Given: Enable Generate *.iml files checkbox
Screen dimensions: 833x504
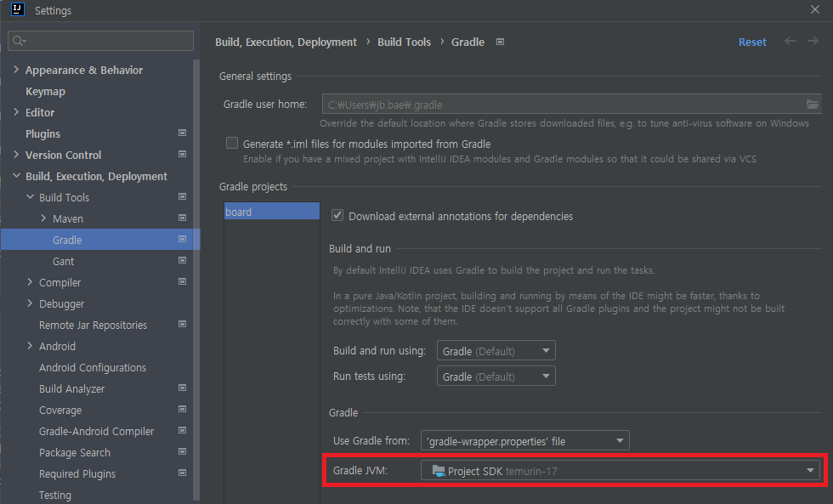Looking at the screenshot, I should [x=232, y=143].
